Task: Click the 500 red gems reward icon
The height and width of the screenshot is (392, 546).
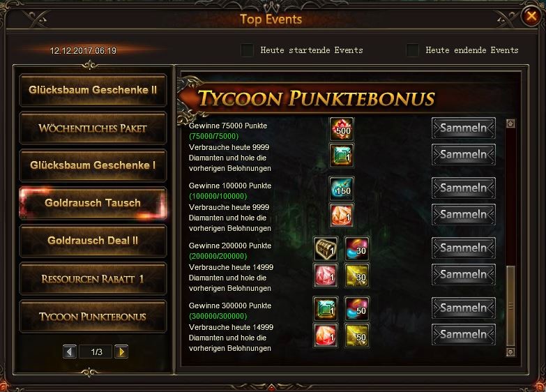Action: 342,129
